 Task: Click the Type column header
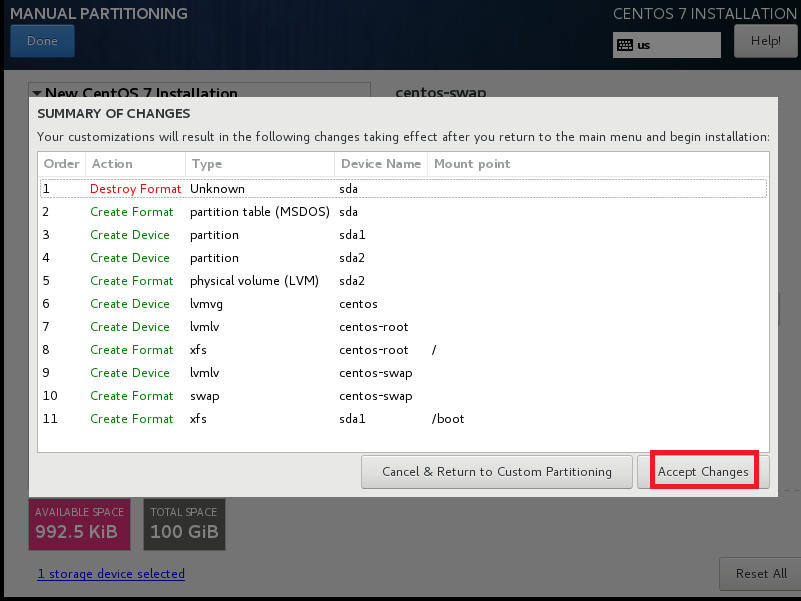click(x=260, y=164)
